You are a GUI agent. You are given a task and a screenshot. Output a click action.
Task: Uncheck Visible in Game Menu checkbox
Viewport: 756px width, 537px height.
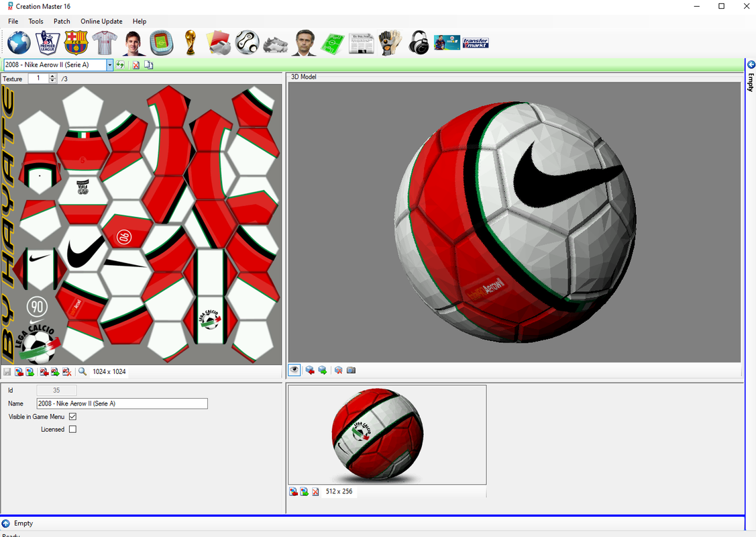[73, 416]
